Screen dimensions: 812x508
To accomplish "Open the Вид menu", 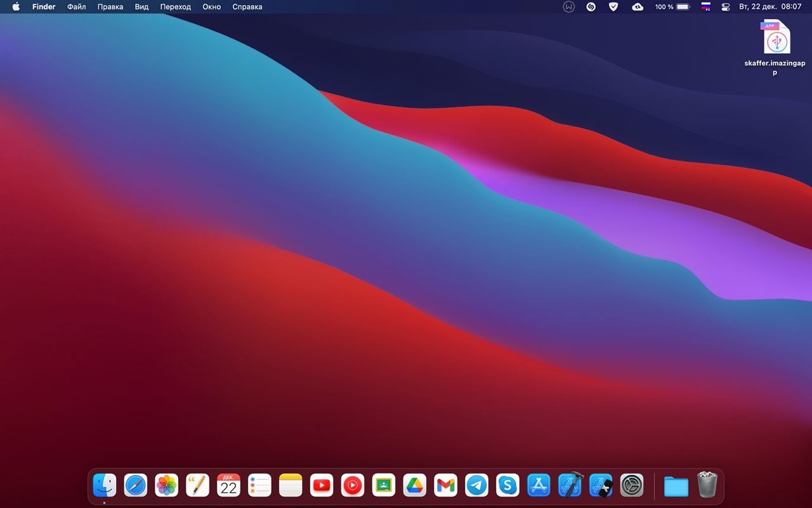I will pyautogui.click(x=141, y=7).
